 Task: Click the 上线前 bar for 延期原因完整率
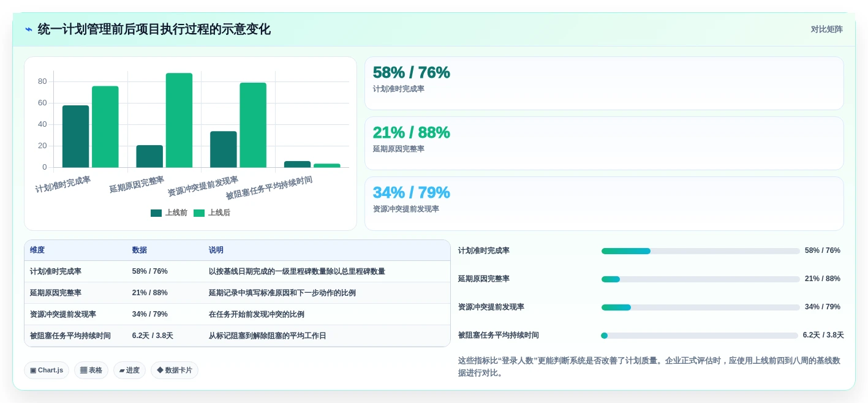pyautogui.click(x=149, y=156)
